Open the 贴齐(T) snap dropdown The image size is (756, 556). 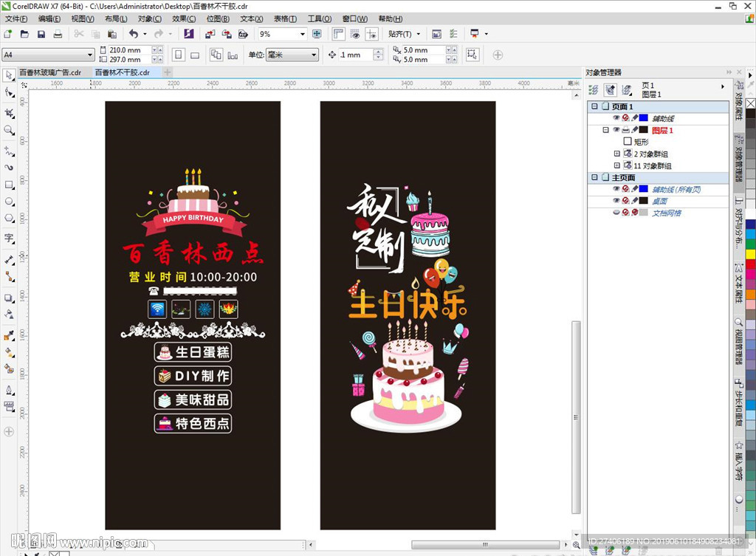[x=419, y=34]
